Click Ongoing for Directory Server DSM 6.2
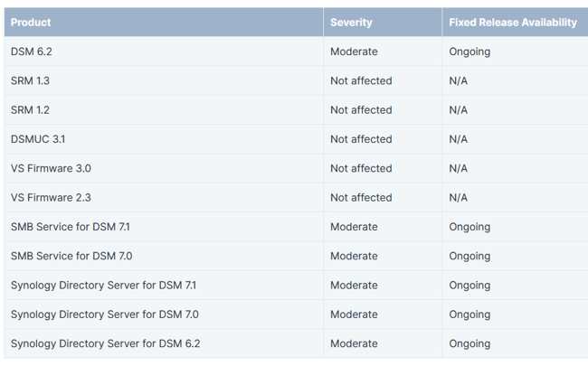The image size is (588, 366). [469, 344]
